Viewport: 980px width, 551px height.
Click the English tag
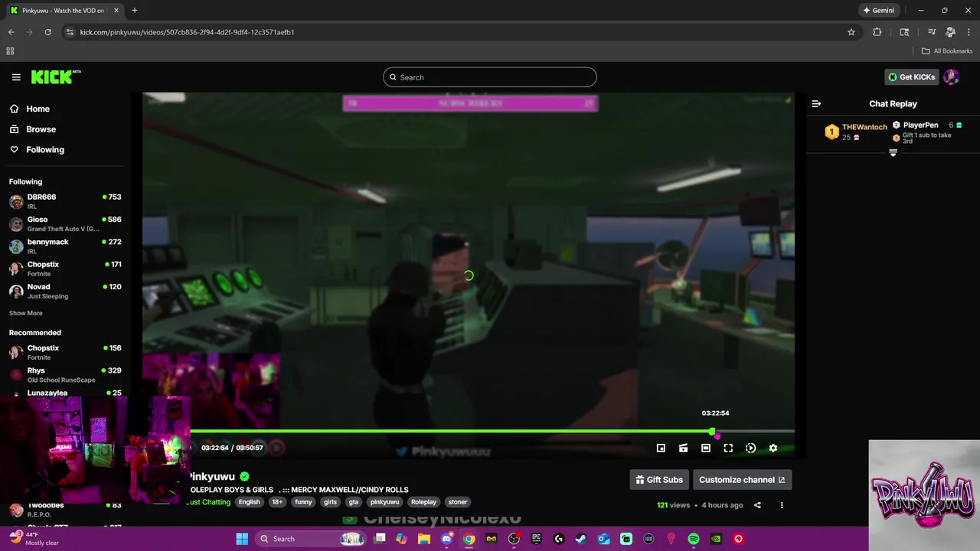[x=249, y=502]
